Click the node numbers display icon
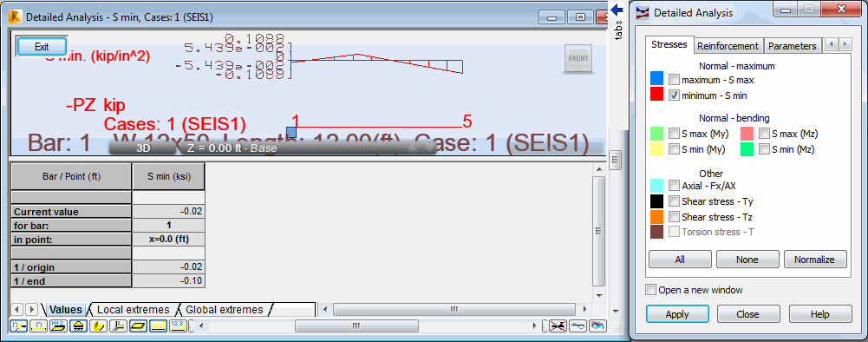 click(x=18, y=326)
